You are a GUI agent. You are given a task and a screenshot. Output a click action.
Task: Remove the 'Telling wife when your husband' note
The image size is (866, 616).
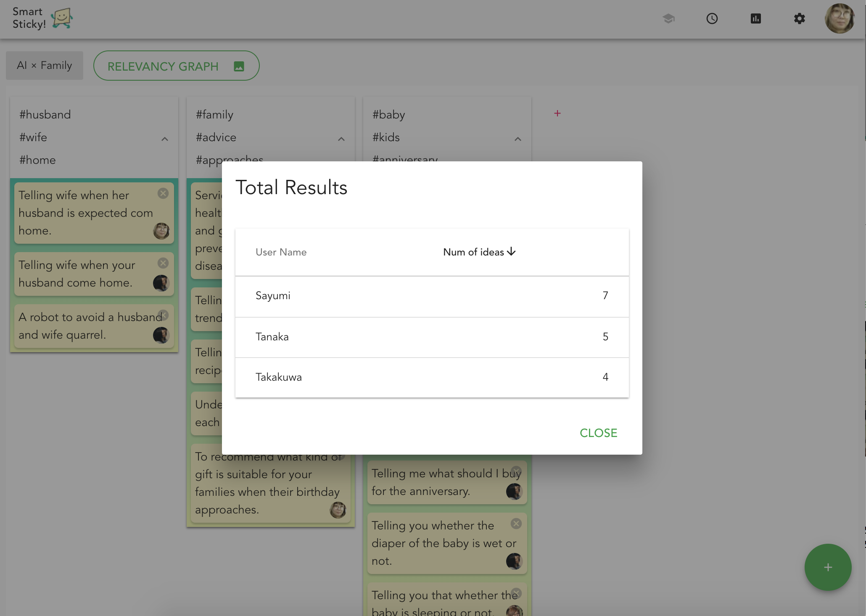163,263
